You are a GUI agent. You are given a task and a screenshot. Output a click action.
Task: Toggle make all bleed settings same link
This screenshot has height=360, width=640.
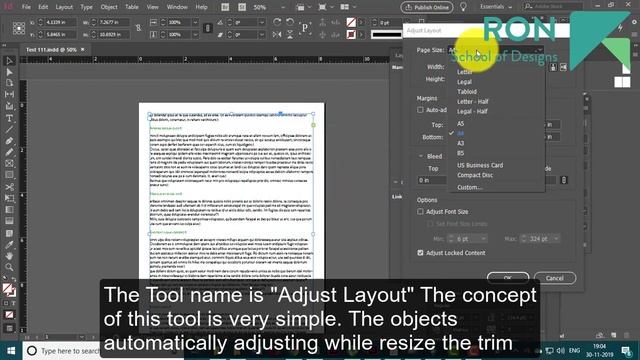click(564, 180)
